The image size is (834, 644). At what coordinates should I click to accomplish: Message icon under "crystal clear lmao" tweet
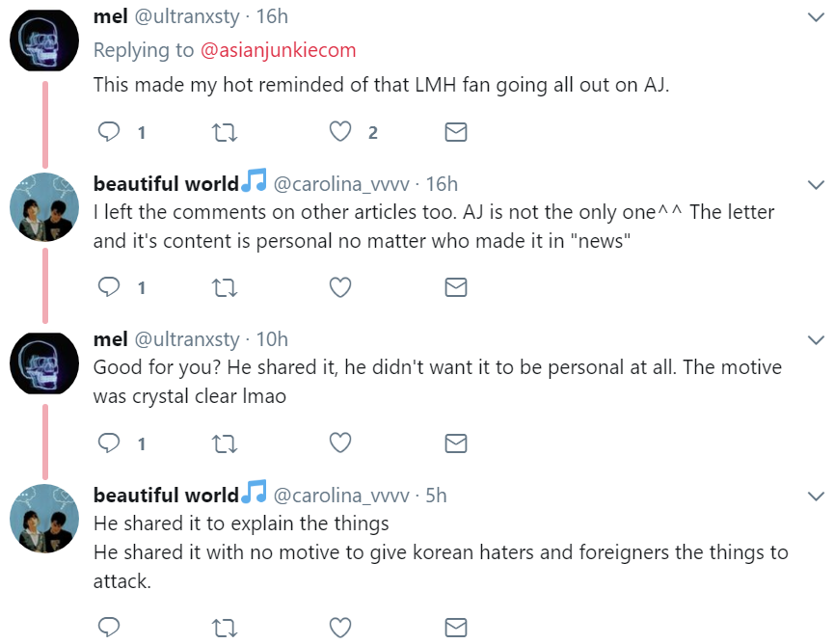[x=455, y=443]
